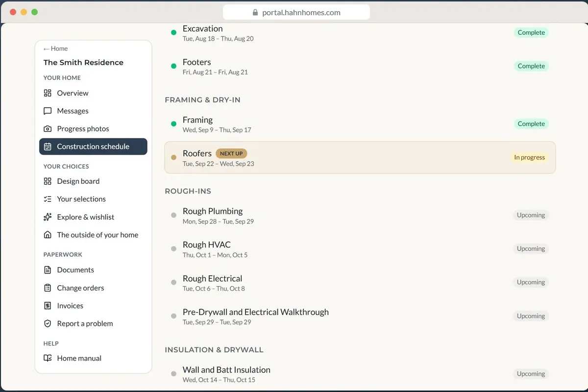Viewport: 588px width, 392px height.
Task: Open Progress photos page
Action: pos(93,129)
